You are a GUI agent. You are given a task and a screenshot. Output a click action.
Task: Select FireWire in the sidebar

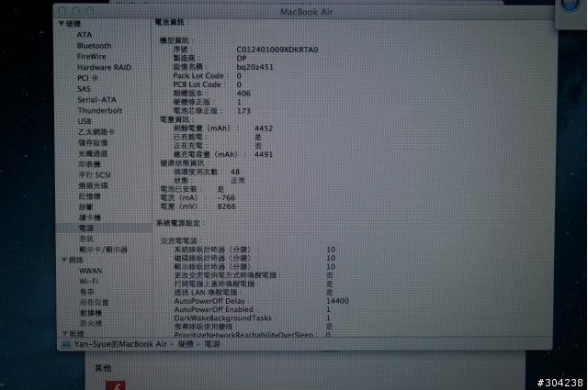[x=92, y=57]
